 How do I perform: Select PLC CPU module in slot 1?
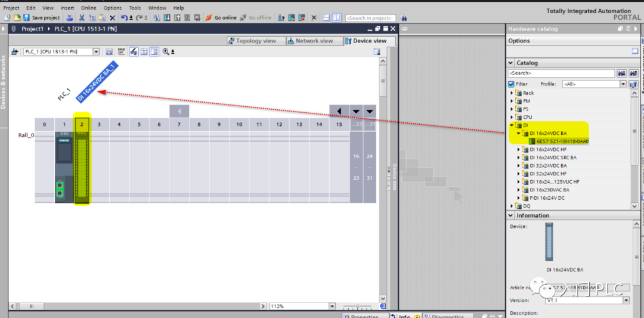point(64,167)
